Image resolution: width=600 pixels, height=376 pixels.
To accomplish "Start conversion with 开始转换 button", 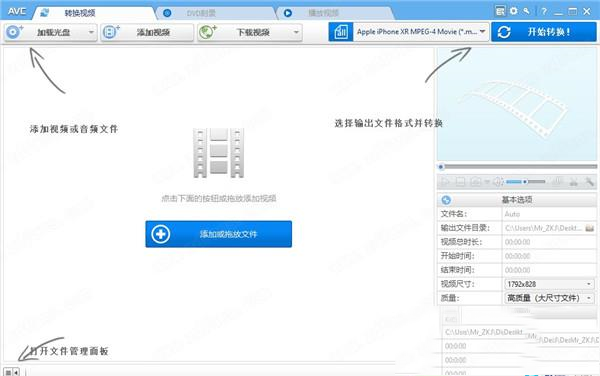I will (544, 32).
